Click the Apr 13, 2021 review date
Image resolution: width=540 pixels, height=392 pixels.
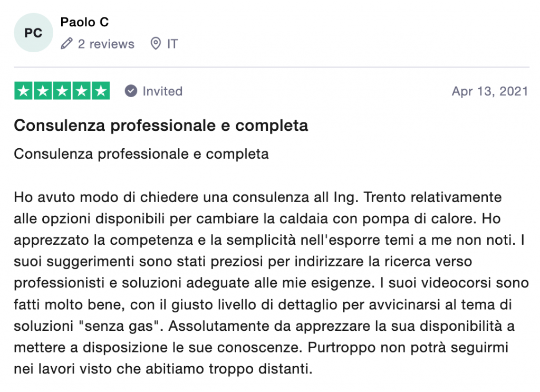(490, 91)
